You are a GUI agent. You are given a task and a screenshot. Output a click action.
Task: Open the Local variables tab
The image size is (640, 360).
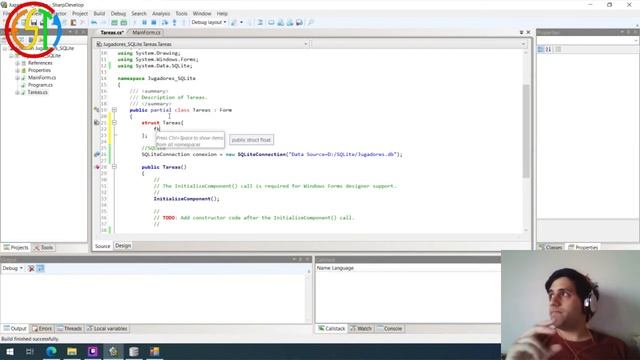coord(107,329)
